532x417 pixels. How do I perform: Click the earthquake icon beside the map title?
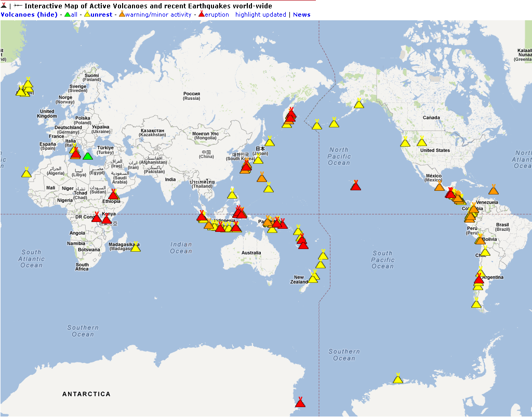[x=18, y=6]
